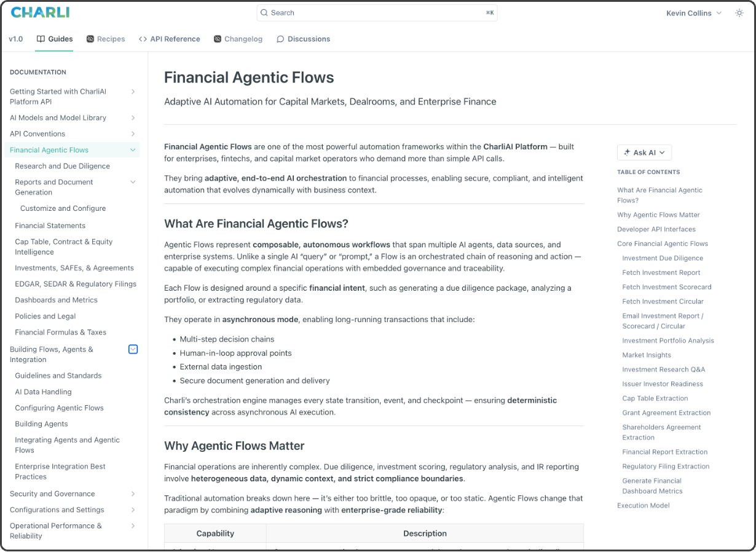
Task: Jump to Cap Table Extraction in contents
Action: coord(655,398)
